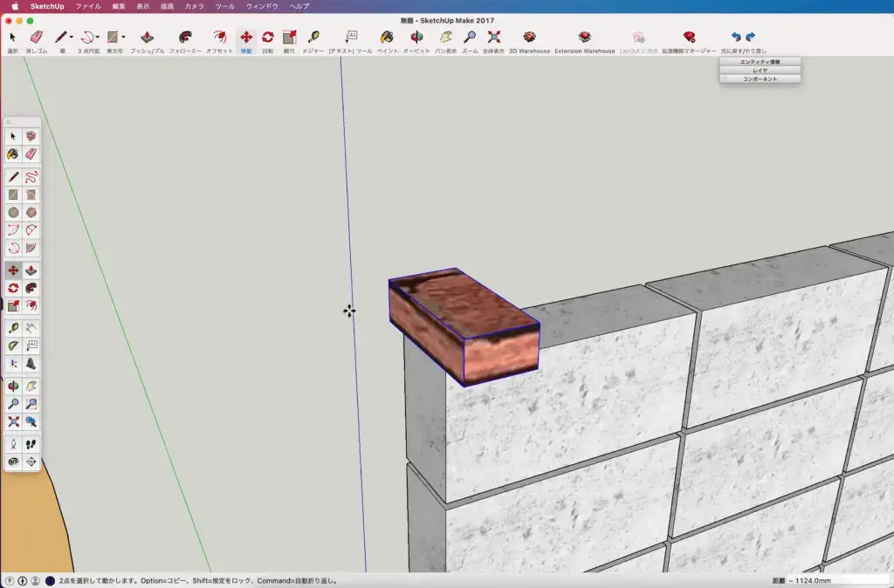894x588 pixels.
Task: Open the 編集 menu
Action: (x=119, y=6)
